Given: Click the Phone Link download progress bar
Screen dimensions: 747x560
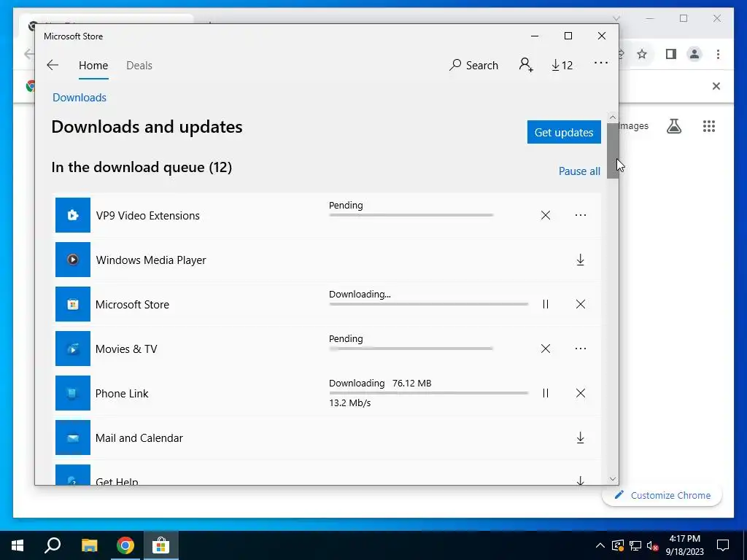Looking at the screenshot, I should pos(429,393).
